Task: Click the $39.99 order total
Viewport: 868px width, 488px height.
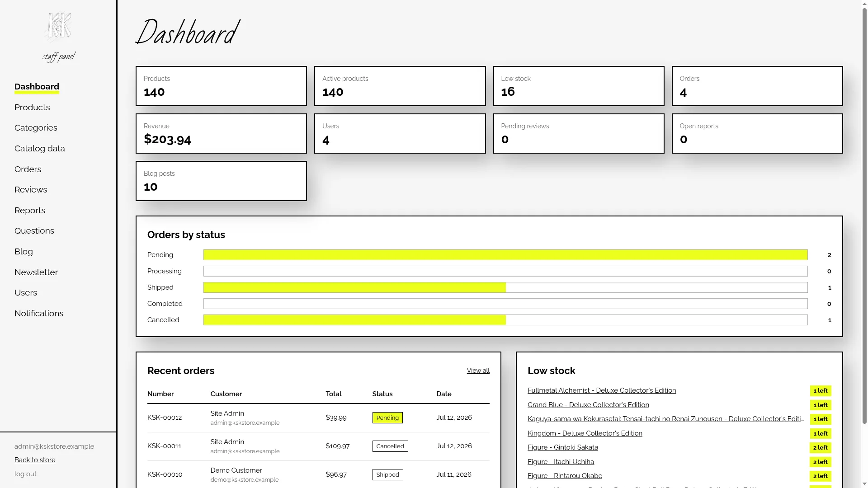Action: [x=336, y=418]
